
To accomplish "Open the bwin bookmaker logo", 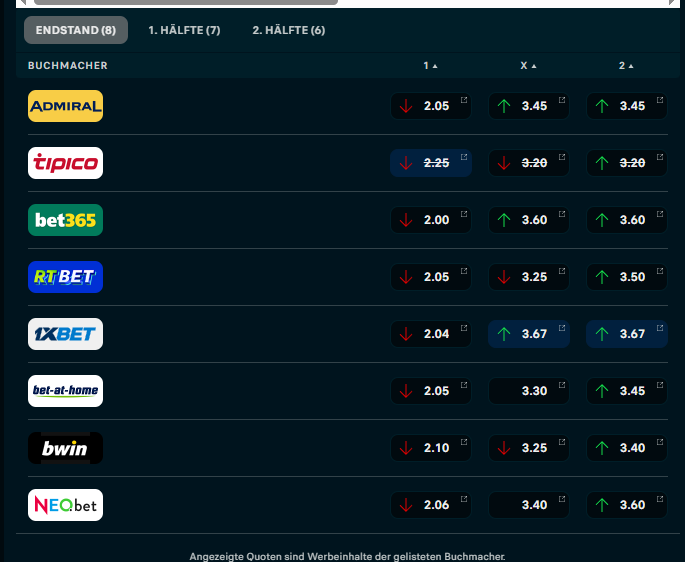I will (x=65, y=448).
